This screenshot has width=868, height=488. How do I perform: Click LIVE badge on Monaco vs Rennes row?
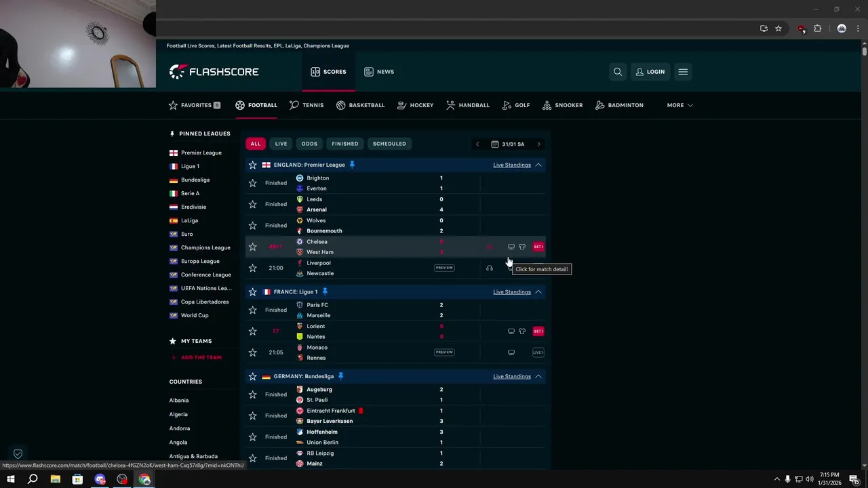click(x=538, y=352)
